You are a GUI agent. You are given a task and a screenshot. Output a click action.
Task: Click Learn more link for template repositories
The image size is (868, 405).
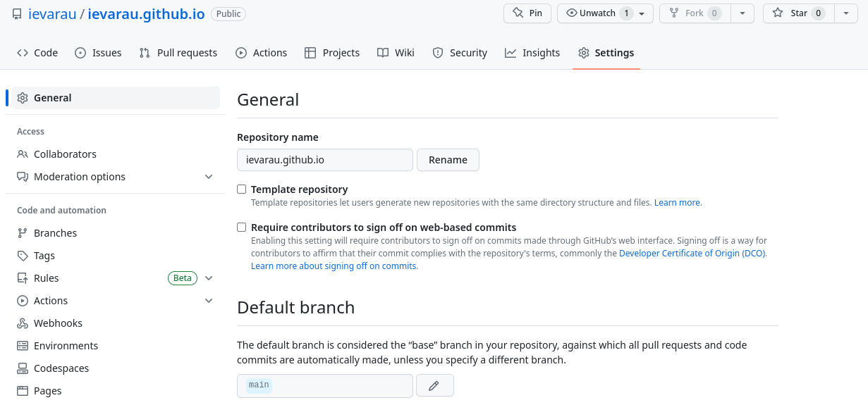[678, 203]
